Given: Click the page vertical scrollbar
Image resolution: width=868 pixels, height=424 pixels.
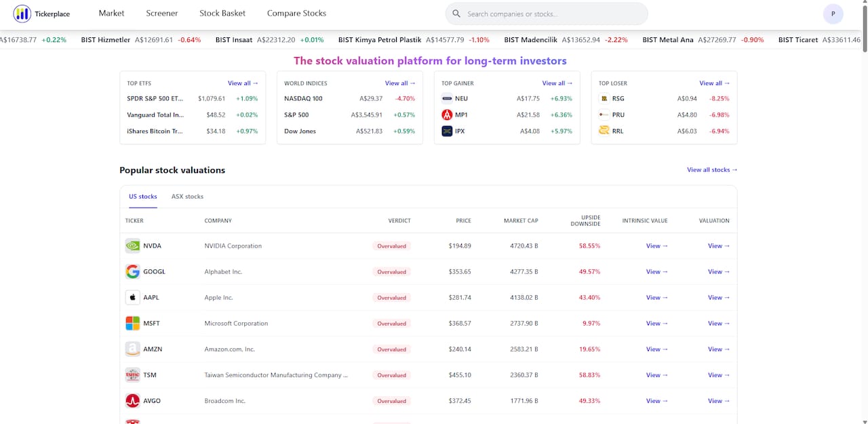Looking at the screenshot, I should click(863, 212).
